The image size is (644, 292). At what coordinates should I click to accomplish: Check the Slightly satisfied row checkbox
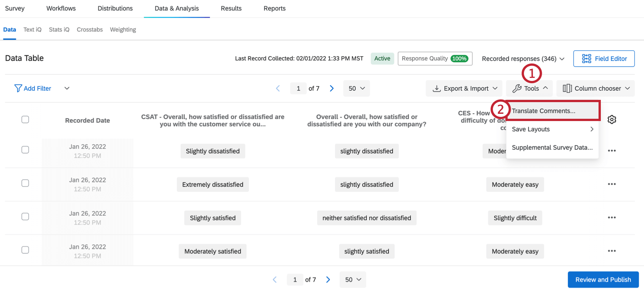pyautogui.click(x=25, y=216)
